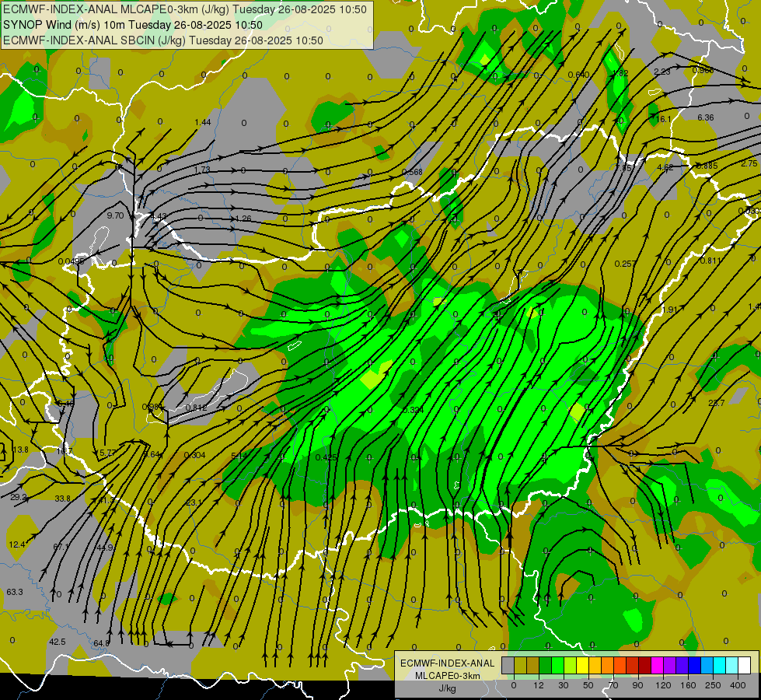
Task: Click the '30' legend scale label
Action: tap(563, 685)
